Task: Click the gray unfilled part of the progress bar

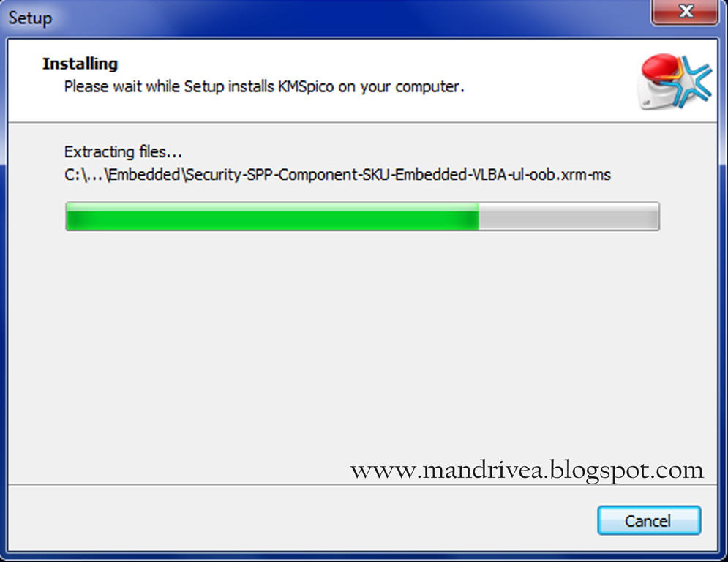Action: tap(568, 217)
